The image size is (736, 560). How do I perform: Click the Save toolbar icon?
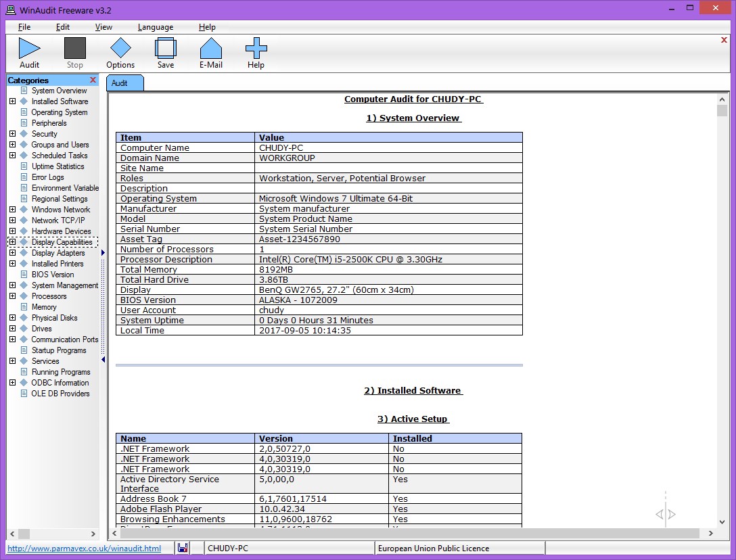[x=166, y=49]
